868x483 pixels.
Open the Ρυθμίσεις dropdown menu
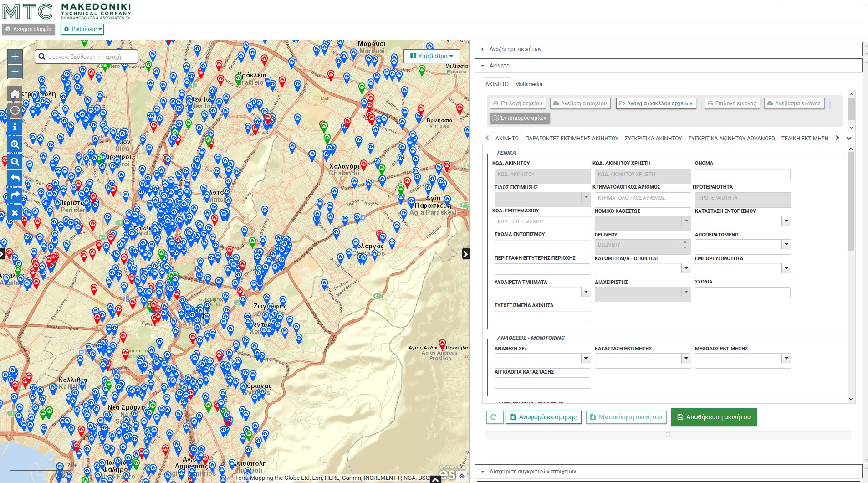click(82, 29)
